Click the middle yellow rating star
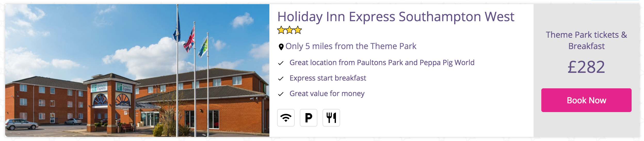The width and height of the screenshot is (644, 141). (289, 30)
